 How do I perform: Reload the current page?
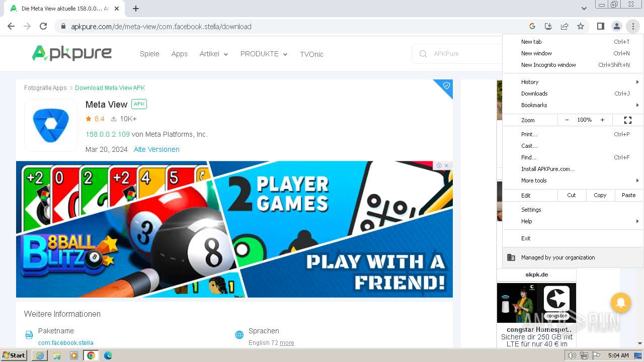click(x=43, y=26)
